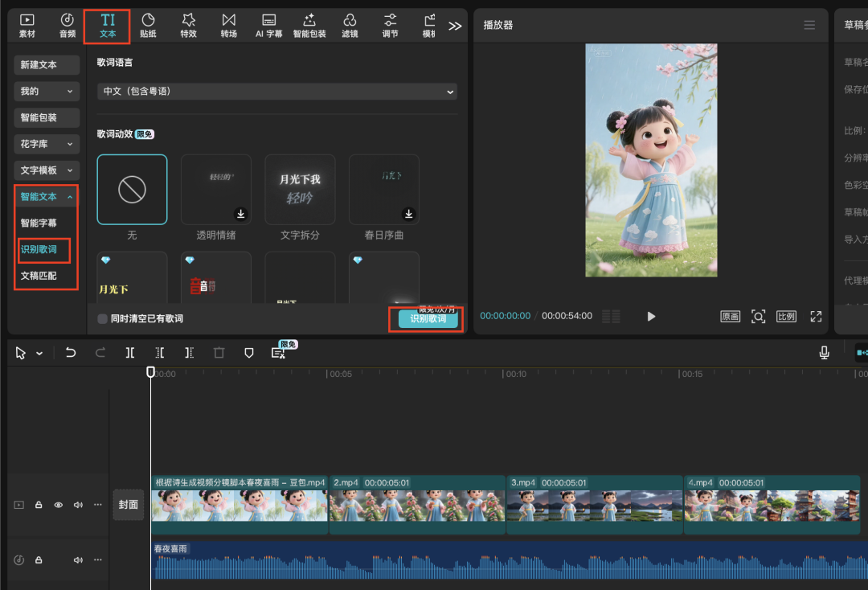Image resolution: width=868 pixels, height=590 pixels.
Task: Click the undo arrow in timeline toolbar
Action: (71, 353)
